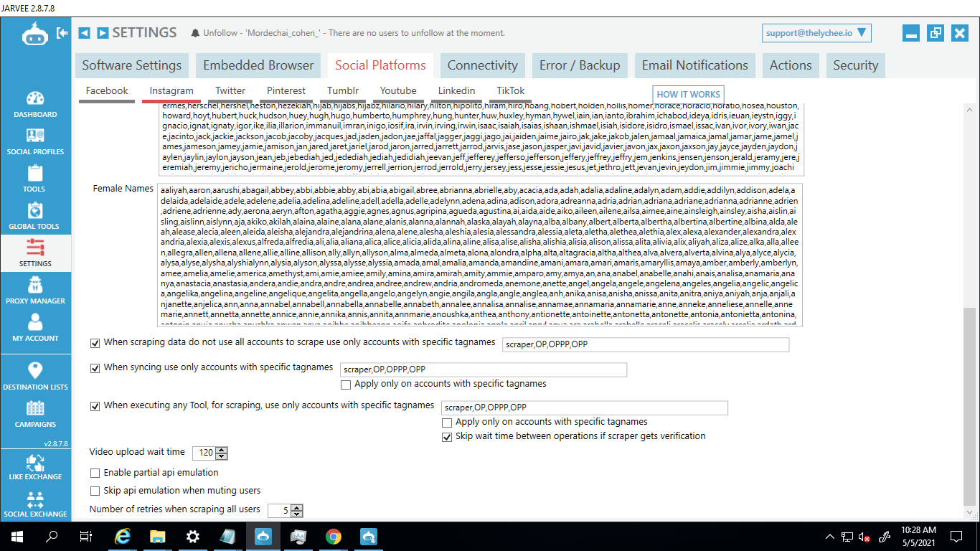Toggle syncing specific tagnames checkbox
The width and height of the screenshot is (980, 551).
tap(95, 369)
